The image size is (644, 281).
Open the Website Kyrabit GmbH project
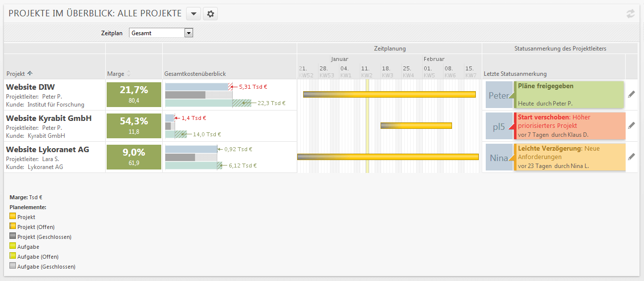(49, 118)
